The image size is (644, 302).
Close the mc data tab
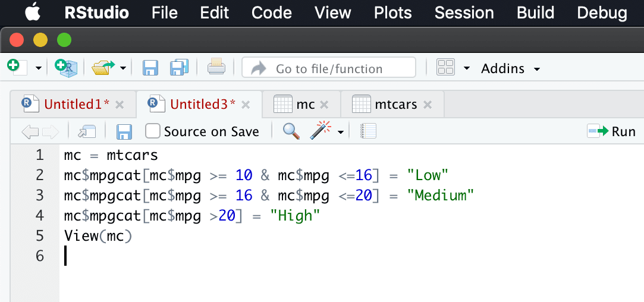click(x=324, y=105)
